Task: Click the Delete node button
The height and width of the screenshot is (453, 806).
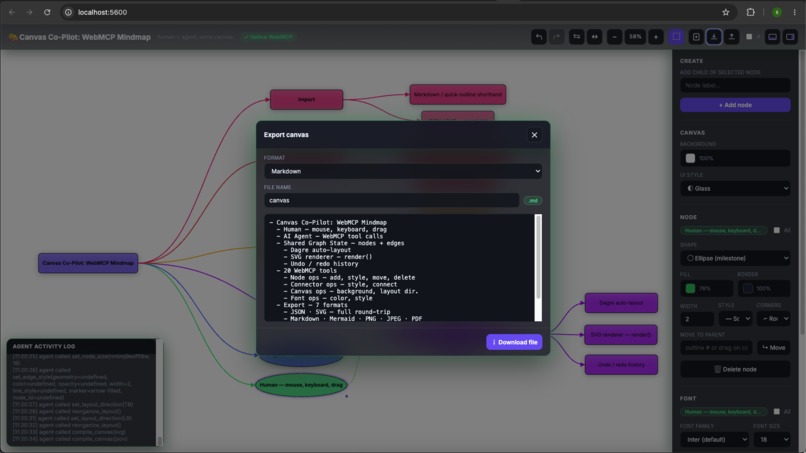Action: click(735, 369)
